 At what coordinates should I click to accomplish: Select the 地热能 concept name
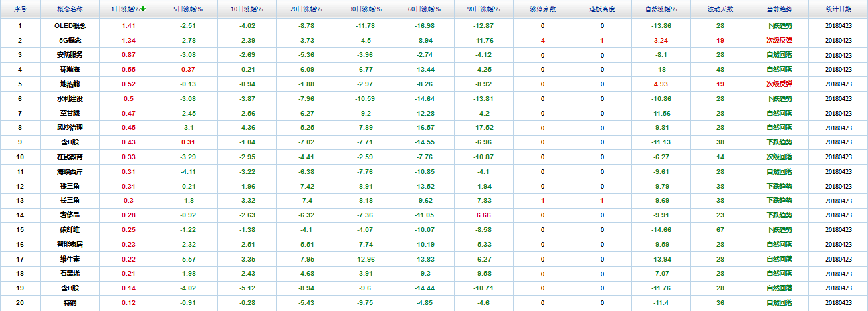70,84
